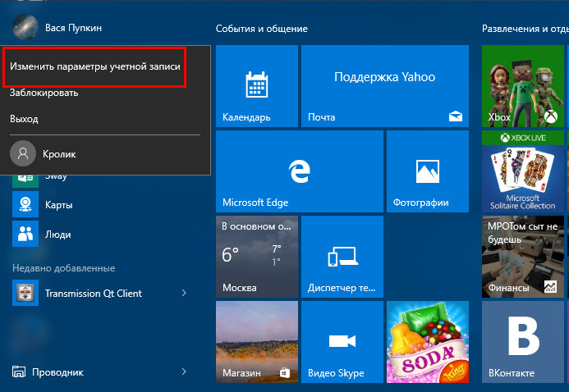The width and height of the screenshot is (569, 392).
Task: Open the Финансы news tile
Action: pyautogui.click(x=523, y=257)
